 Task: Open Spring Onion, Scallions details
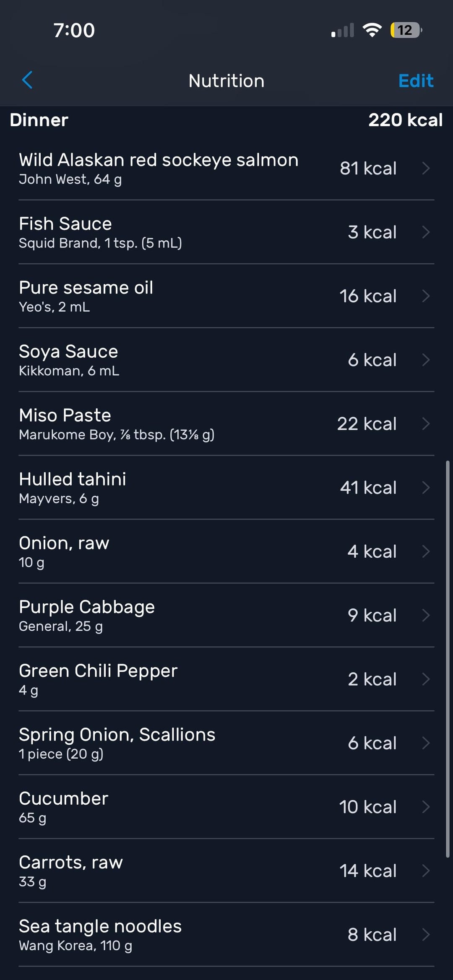tap(117, 743)
